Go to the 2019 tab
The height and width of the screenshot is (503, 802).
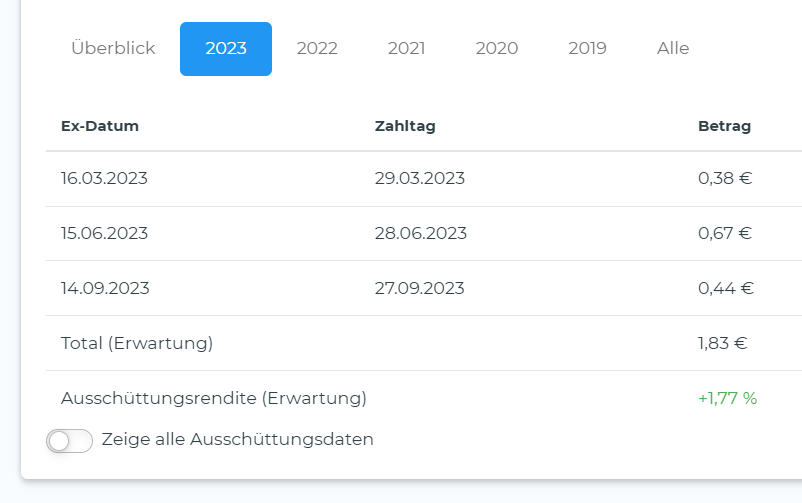point(587,48)
